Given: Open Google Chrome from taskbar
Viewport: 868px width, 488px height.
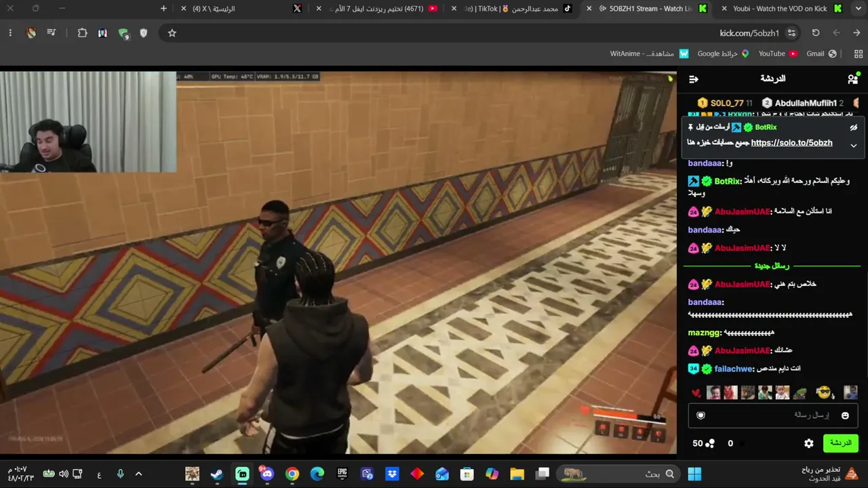Looking at the screenshot, I should tap(292, 474).
